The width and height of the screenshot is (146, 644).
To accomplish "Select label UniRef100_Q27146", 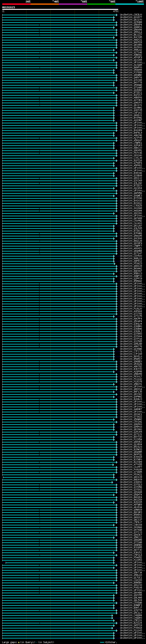I will (x=131, y=53).
